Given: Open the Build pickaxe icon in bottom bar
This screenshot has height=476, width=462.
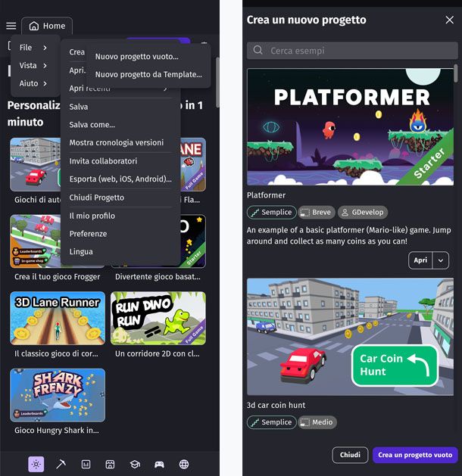Looking at the screenshot, I should pyautogui.click(x=61, y=464).
